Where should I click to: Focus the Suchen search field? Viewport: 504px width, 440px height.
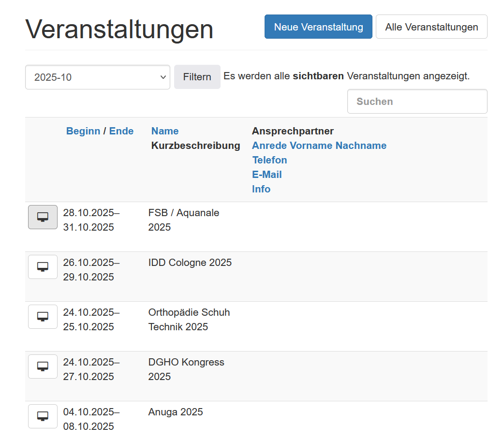click(x=417, y=102)
